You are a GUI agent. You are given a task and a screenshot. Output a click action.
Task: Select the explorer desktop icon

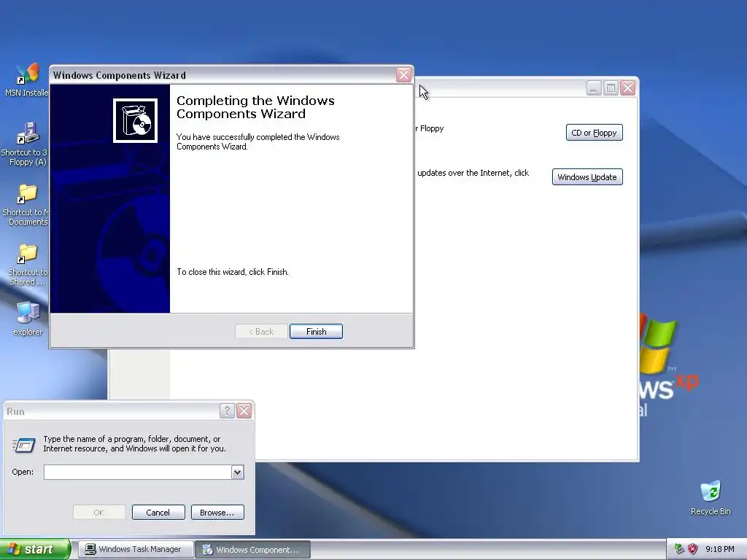coord(28,319)
